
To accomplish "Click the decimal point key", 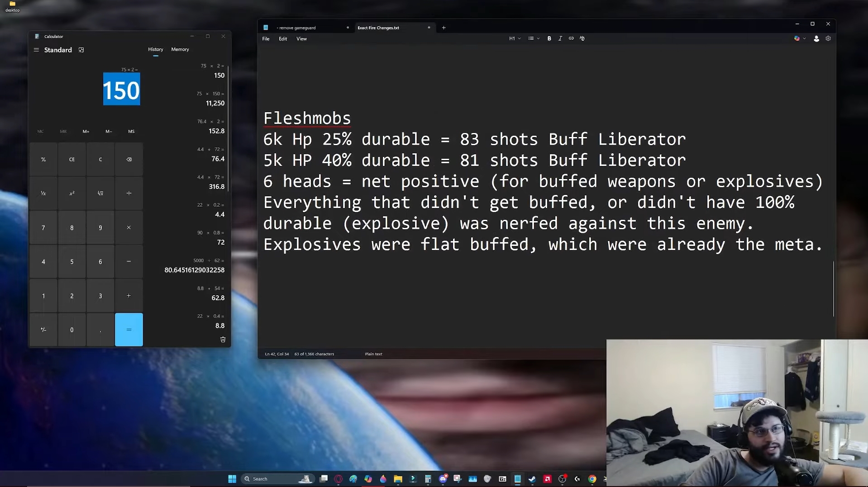I will [x=100, y=330].
